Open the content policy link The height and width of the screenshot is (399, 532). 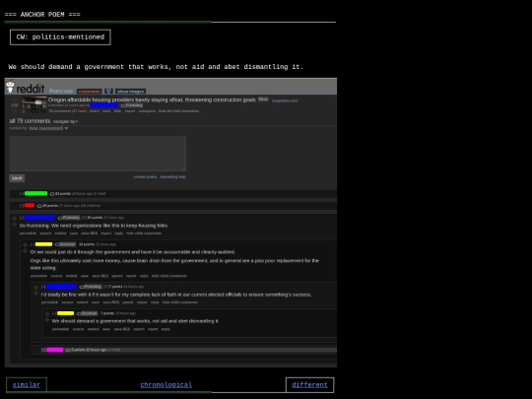pos(145,177)
